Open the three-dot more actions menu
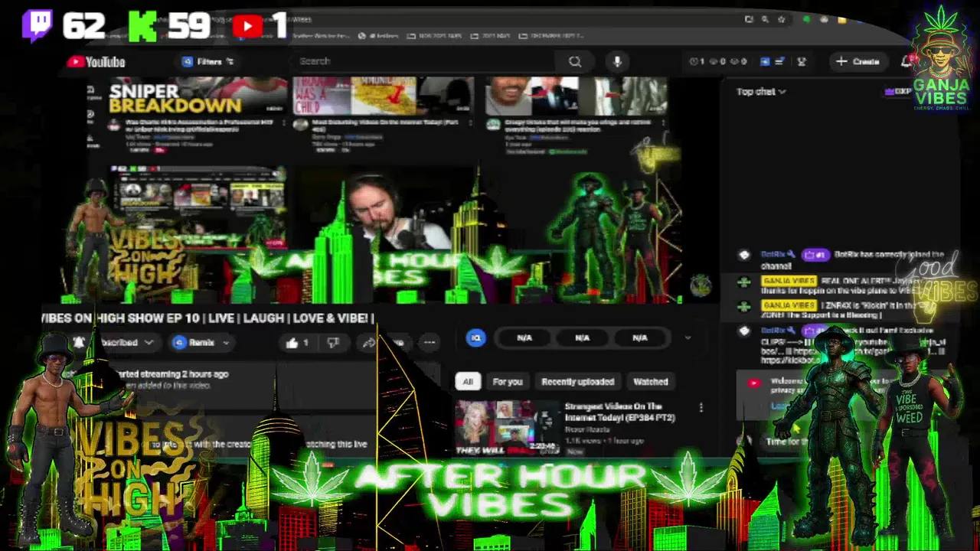980x551 pixels. (430, 343)
